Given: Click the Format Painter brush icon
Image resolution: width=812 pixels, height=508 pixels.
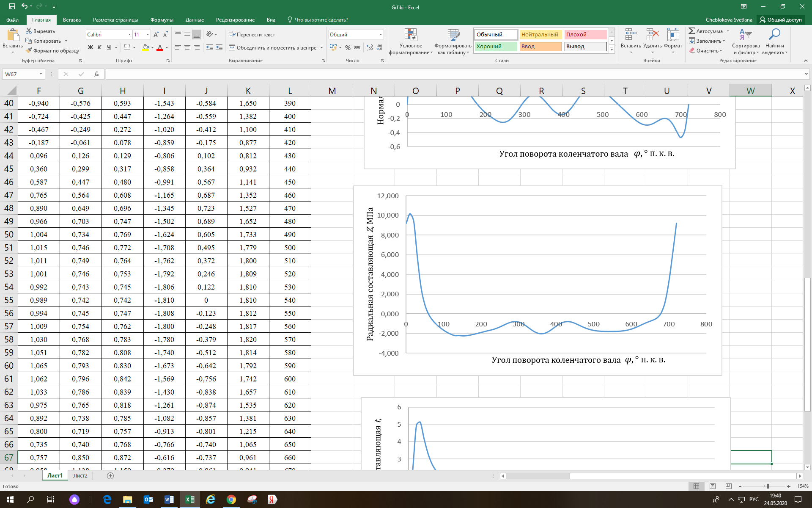Looking at the screenshot, I should click(29, 50).
